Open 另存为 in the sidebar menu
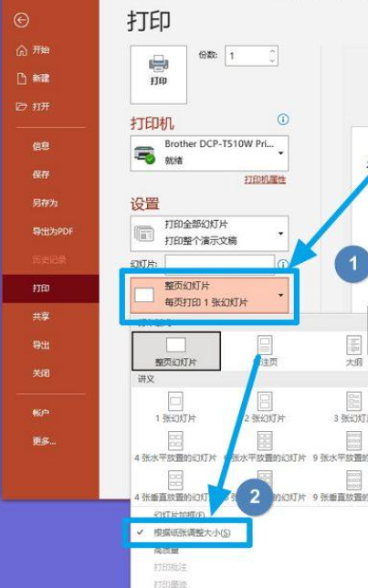Screen dimensions: 368x588 pos(45,203)
